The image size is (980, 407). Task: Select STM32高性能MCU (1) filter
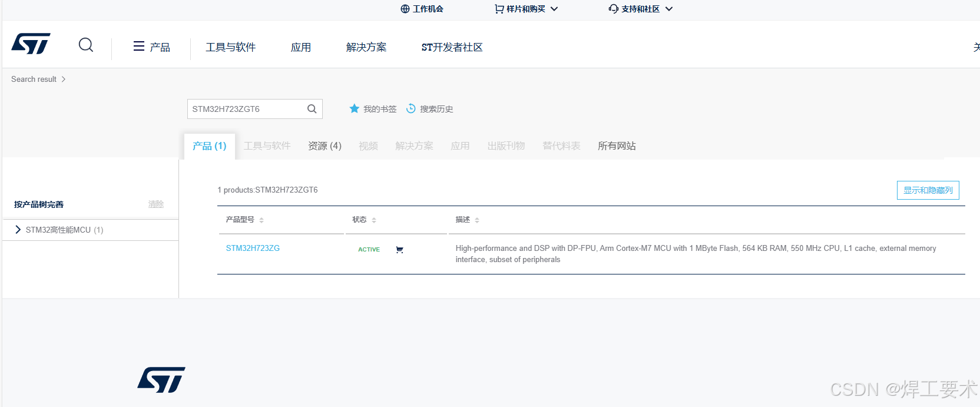64,230
